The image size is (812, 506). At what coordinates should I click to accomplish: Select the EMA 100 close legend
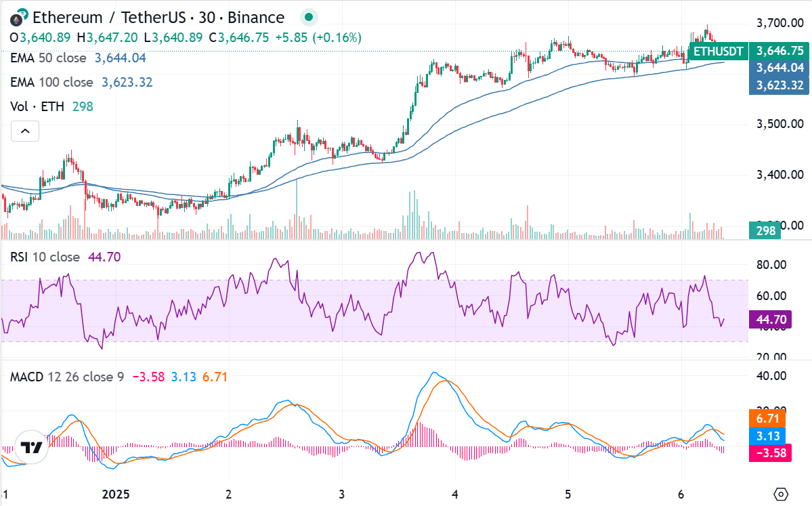coord(51,82)
